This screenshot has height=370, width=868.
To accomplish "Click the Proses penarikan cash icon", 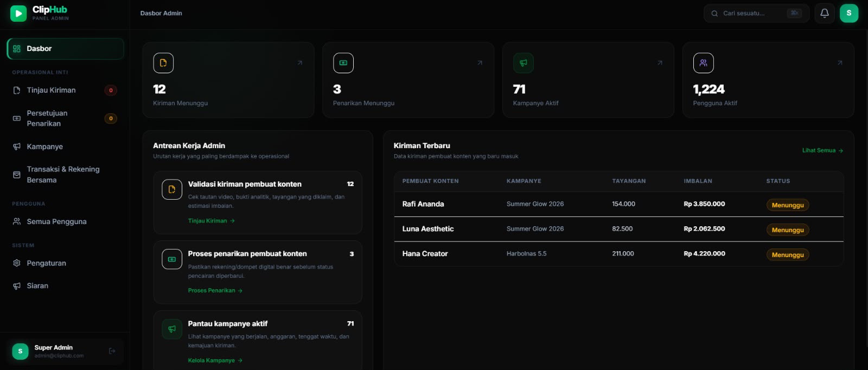I will (172, 259).
